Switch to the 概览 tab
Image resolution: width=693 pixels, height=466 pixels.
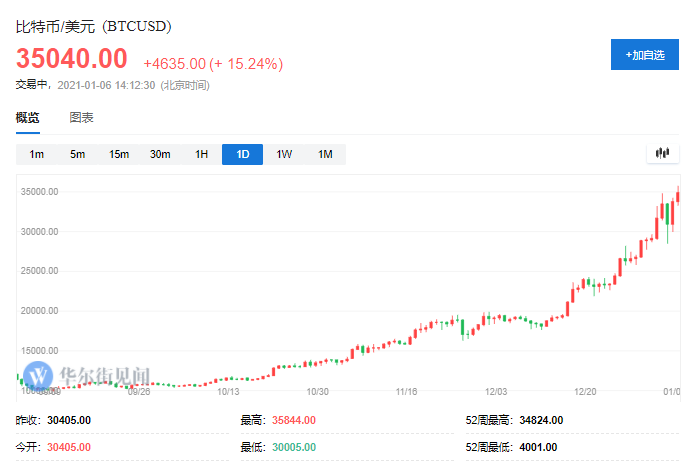click(27, 118)
